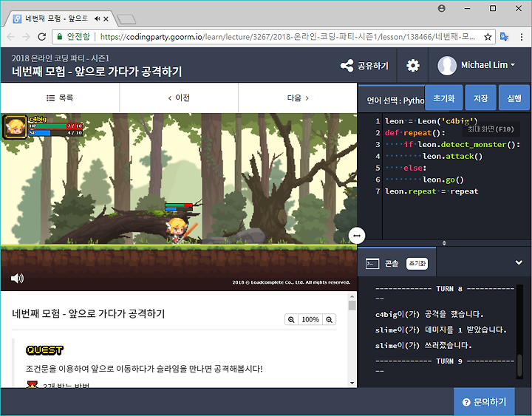This screenshot has width=532, height=416.
Task: Click code line 'leon.repeat = repeat'
Action: (432, 191)
